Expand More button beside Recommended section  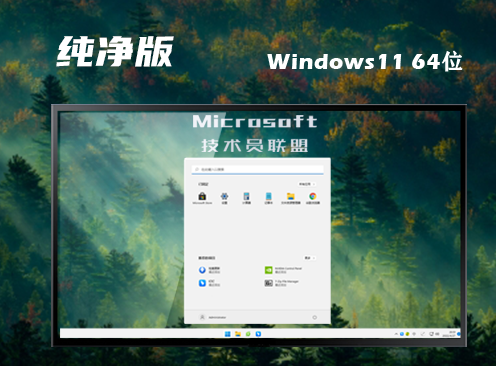tap(310, 258)
